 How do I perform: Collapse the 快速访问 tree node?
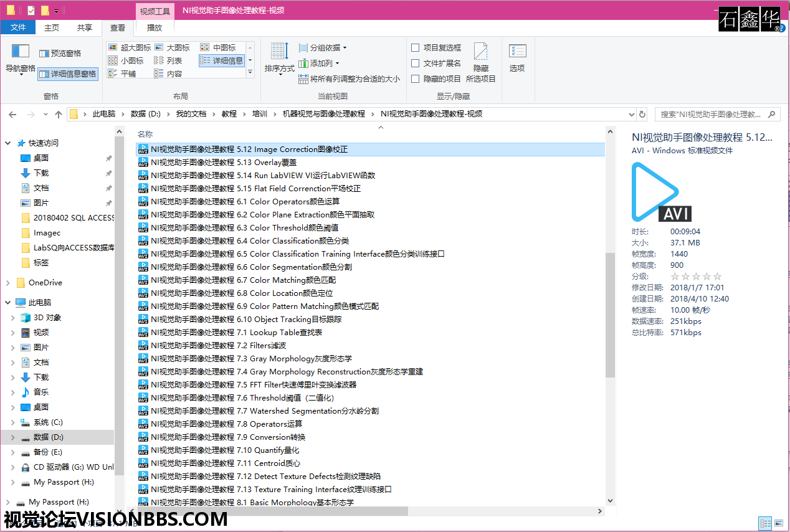(x=8, y=143)
